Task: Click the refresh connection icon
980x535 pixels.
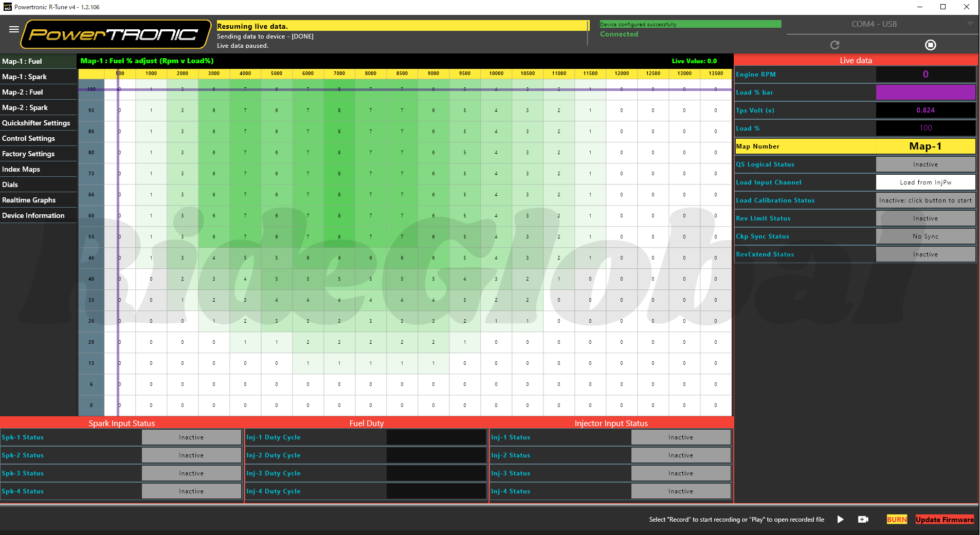Action: [834, 45]
